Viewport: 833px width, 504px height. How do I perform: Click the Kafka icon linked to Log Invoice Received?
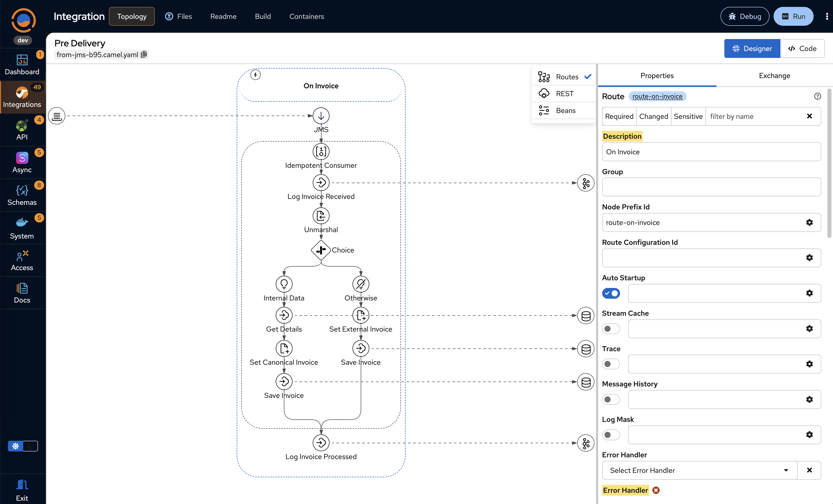tap(586, 183)
